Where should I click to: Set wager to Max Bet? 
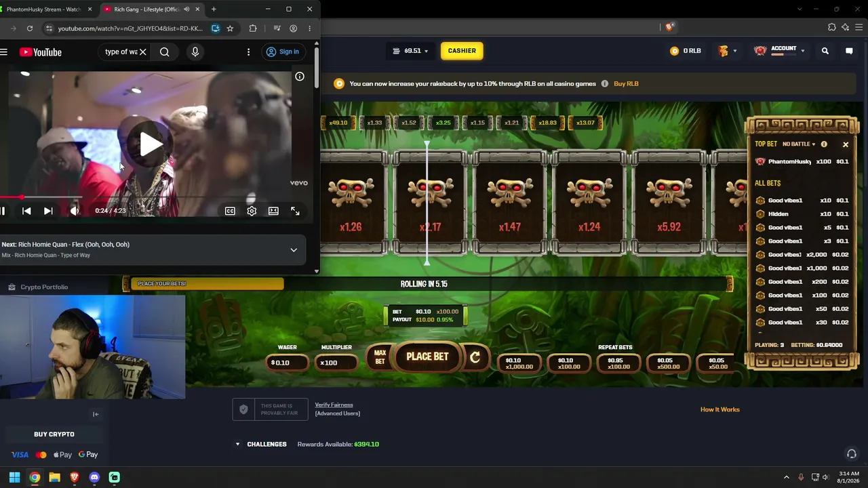tap(380, 357)
